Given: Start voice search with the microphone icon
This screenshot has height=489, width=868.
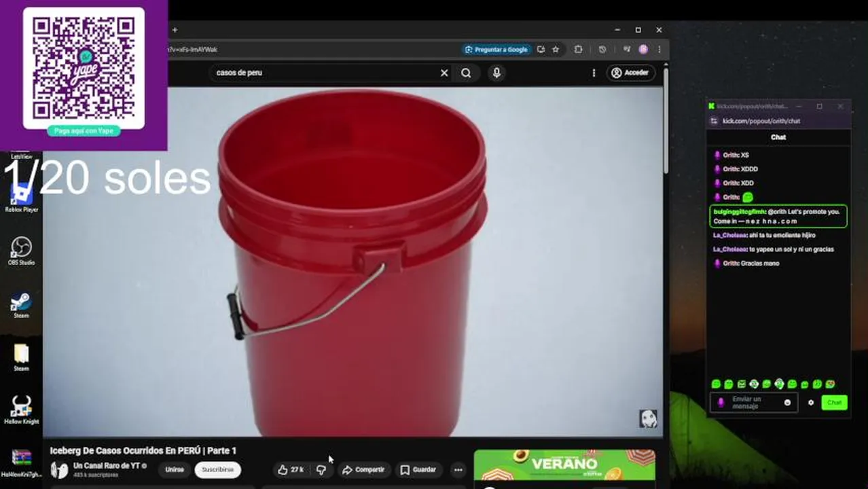Looking at the screenshot, I should click(496, 73).
